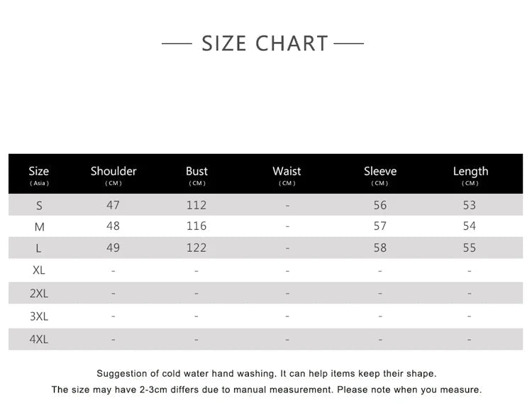Click length value 55 for size L
Image resolution: width=532 pixels, height=415 pixels.
pos(470,248)
